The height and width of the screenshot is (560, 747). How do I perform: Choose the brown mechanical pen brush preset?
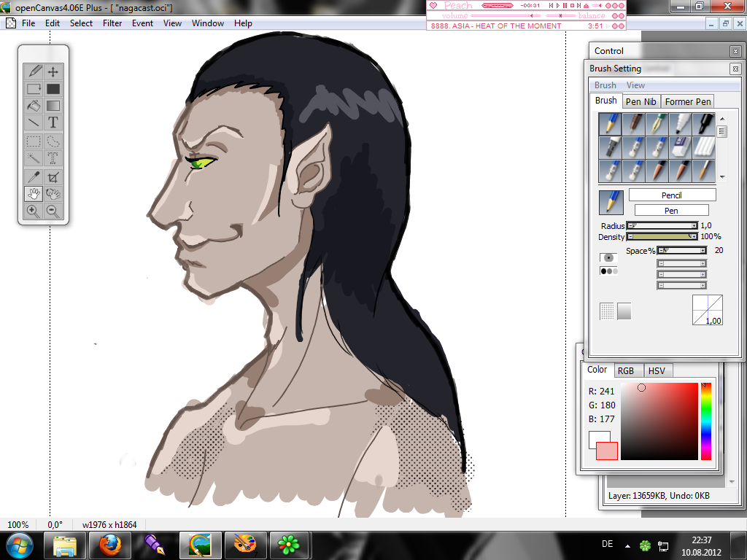[634, 124]
